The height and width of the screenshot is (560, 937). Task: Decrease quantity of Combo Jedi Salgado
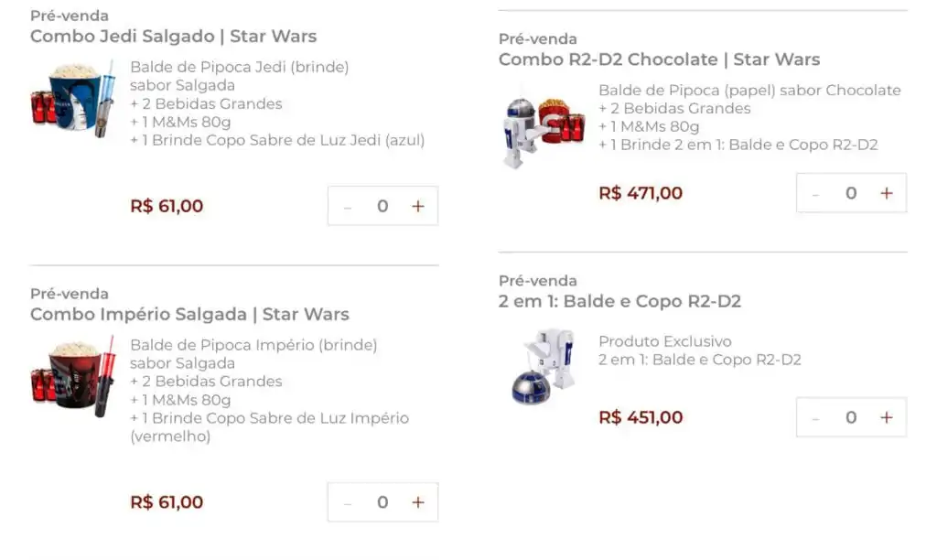347,207
